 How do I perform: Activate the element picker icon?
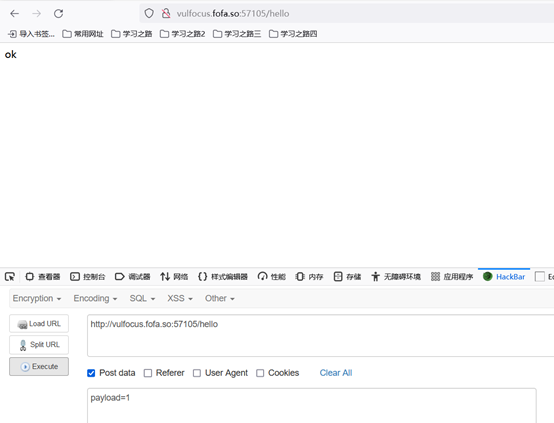pos(10,277)
